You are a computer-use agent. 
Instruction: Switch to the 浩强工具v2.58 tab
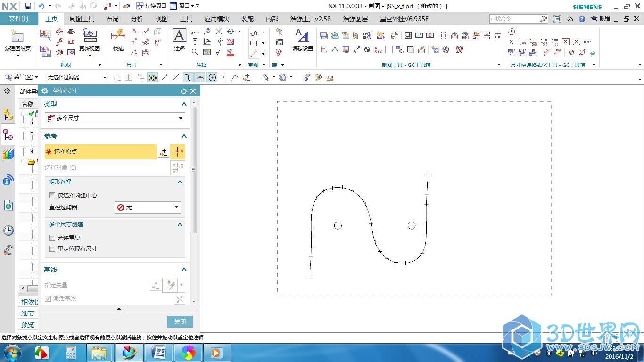(x=310, y=19)
